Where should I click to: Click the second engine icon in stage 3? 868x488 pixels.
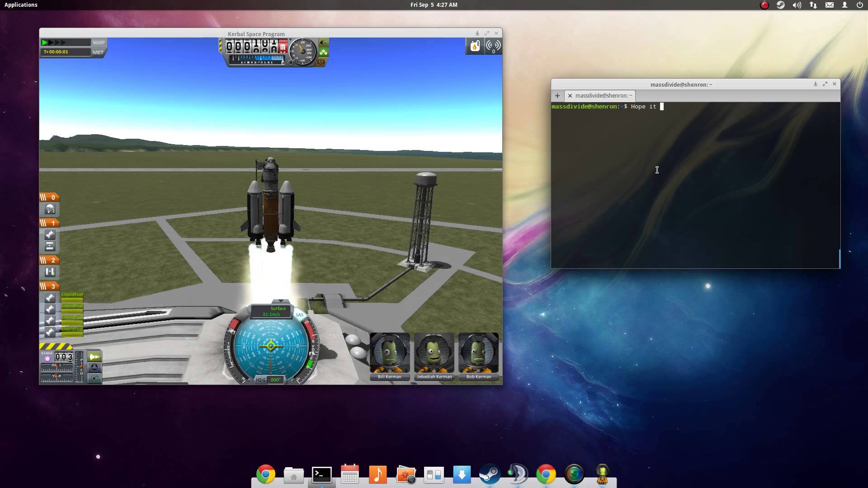50,309
